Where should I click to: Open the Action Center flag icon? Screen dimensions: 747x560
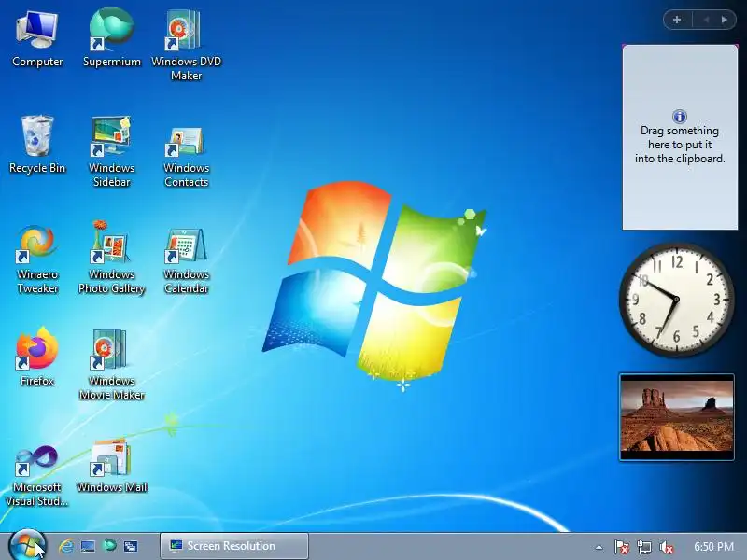tap(622, 547)
